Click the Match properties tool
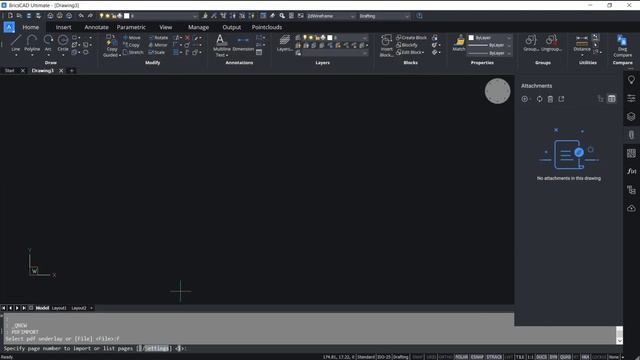 pos(459,43)
